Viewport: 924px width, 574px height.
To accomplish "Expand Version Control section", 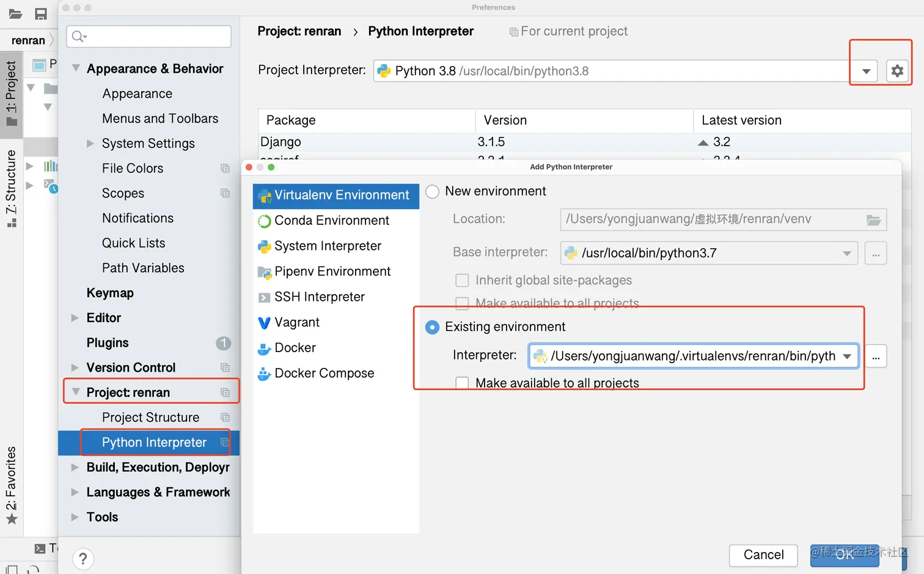I will 75,367.
